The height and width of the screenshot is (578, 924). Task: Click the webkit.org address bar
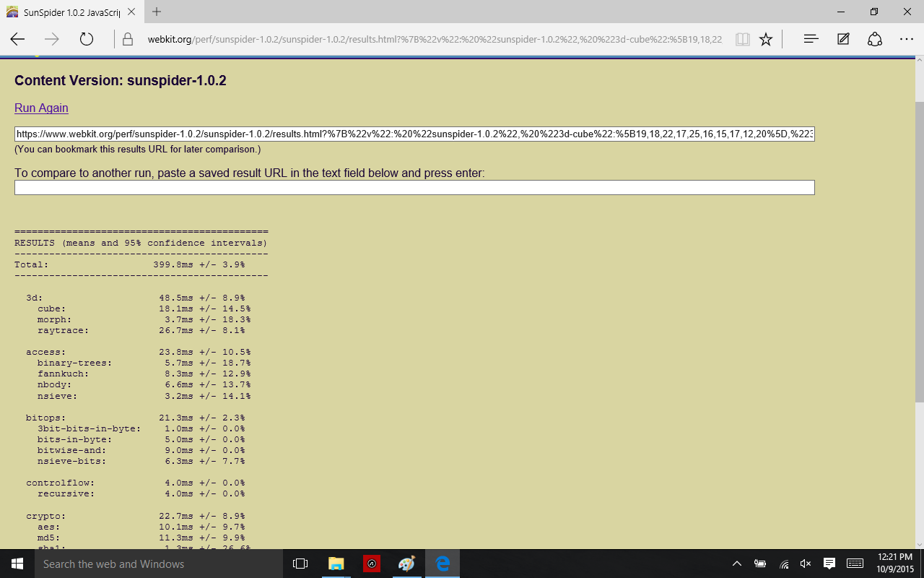click(433, 39)
